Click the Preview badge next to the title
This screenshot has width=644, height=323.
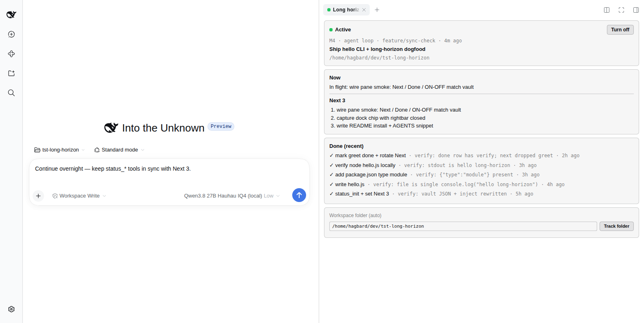tap(221, 126)
